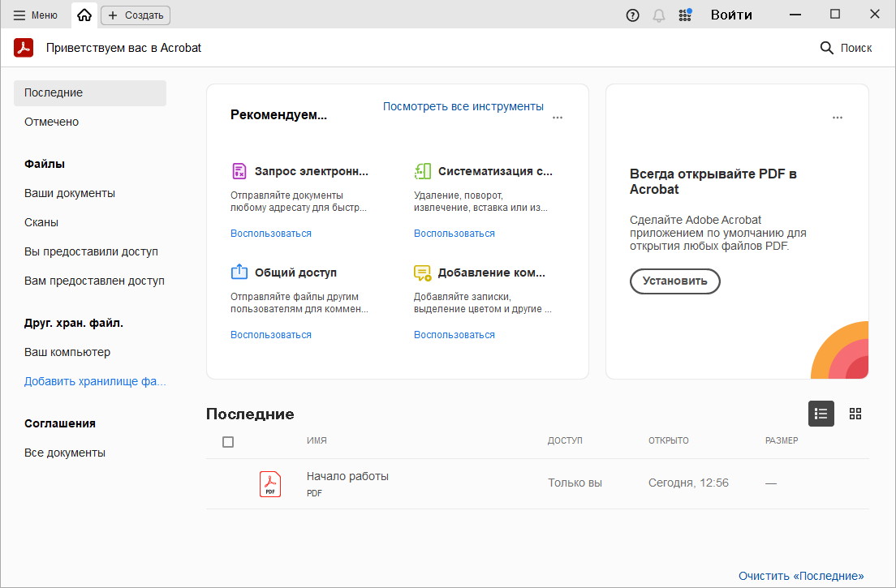Screen dimensions: 896x588
Task: Open Сканы in sidebar
Action: (41, 222)
